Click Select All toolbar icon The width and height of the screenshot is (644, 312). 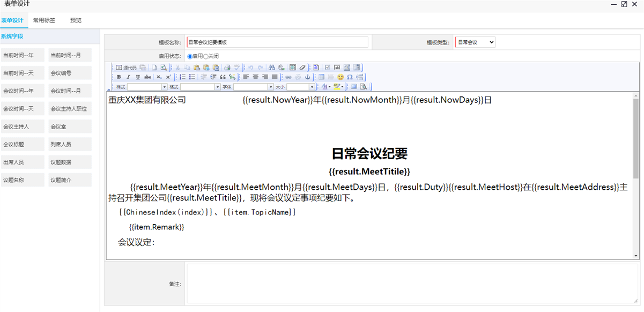point(292,68)
